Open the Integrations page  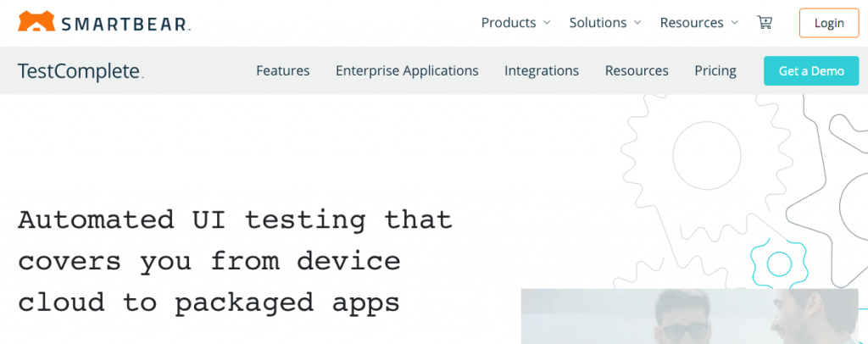point(542,71)
